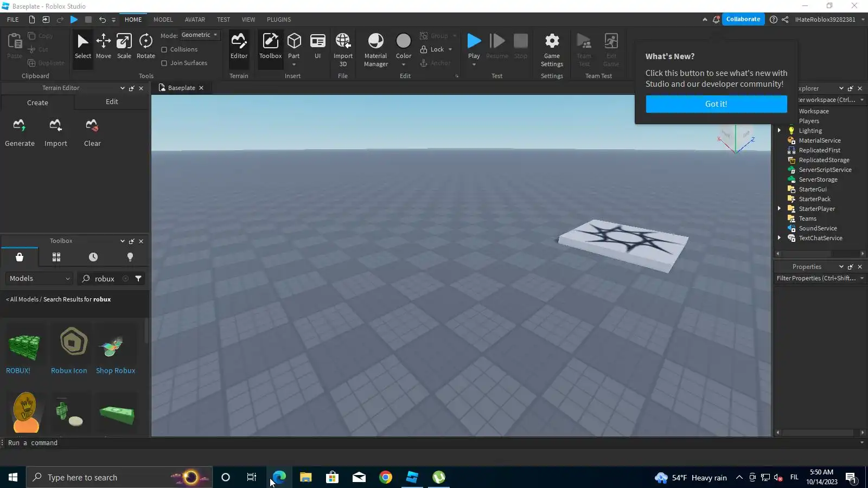This screenshot has width=868, height=488.
Task: Switch to the MODEL ribbon tab
Action: point(163,20)
